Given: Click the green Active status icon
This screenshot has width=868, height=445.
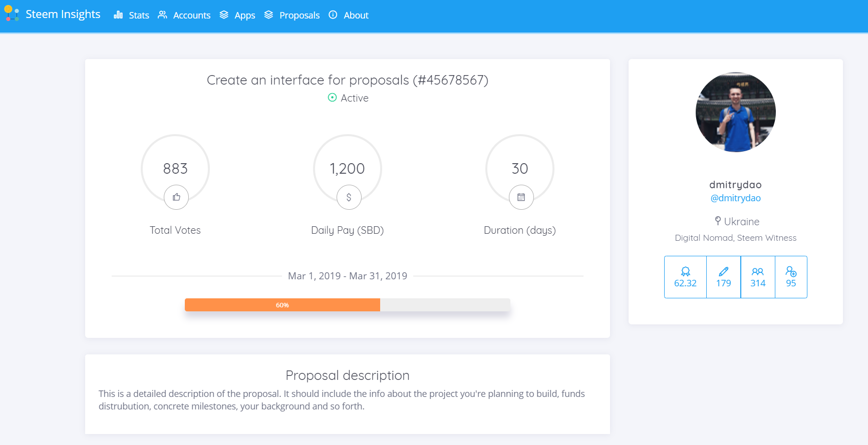Looking at the screenshot, I should (x=332, y=98).
